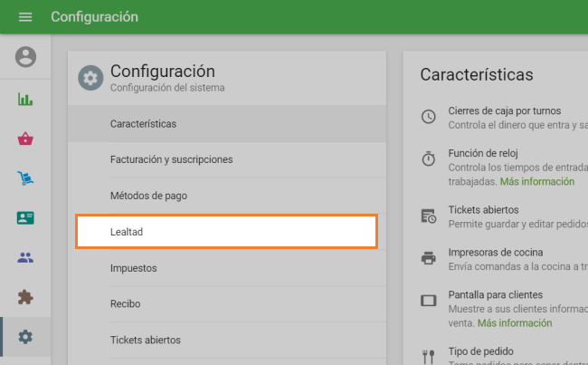Open the items shopping basket icon
Image resolution: width=588 pixels, height=365 pixels.
[x=25, y=139]
